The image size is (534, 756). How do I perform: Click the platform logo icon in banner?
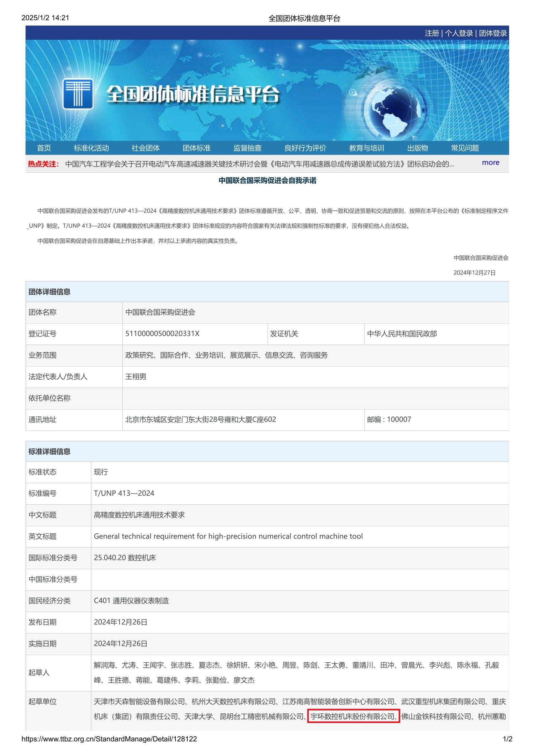(78, 94)
